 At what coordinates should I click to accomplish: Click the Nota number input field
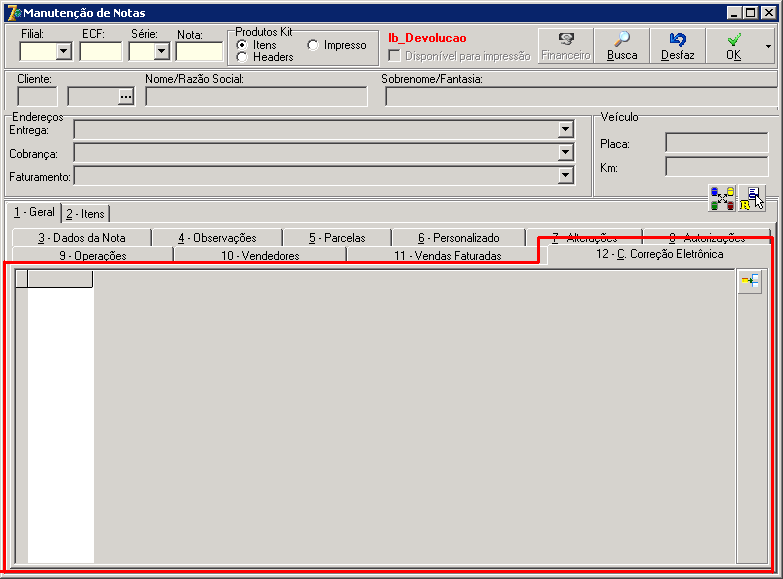click(199, 51)
